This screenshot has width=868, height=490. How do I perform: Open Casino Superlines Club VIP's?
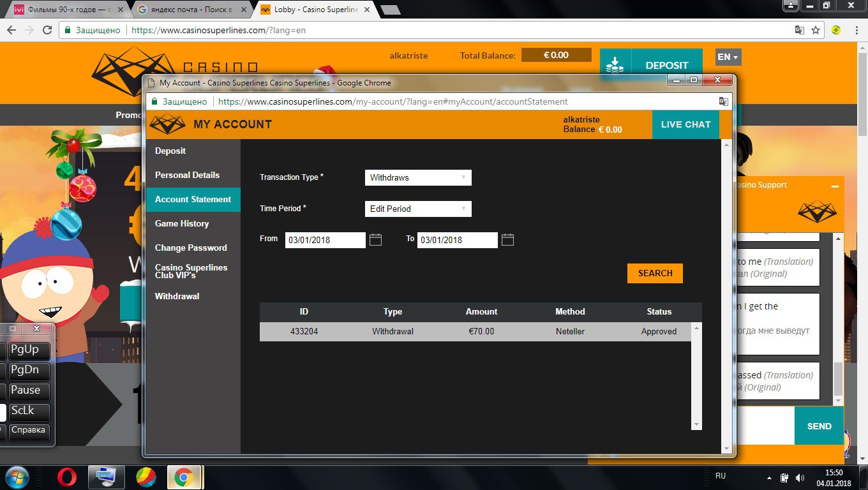[x=193, y=272]
